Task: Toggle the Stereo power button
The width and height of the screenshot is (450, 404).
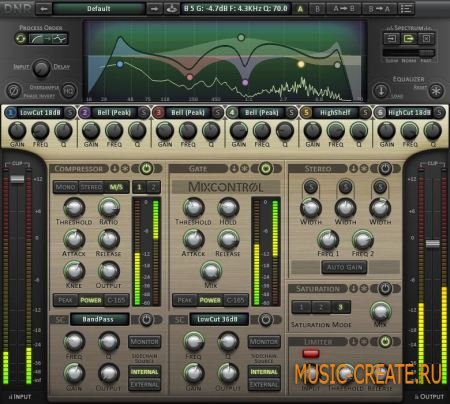Action: click(385, 169)
